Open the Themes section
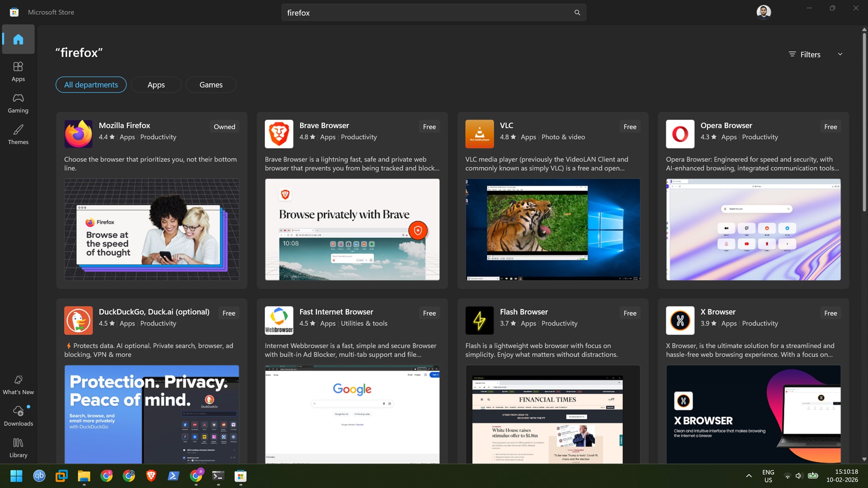The image size is (868, 488). click(x=18, y=134)
